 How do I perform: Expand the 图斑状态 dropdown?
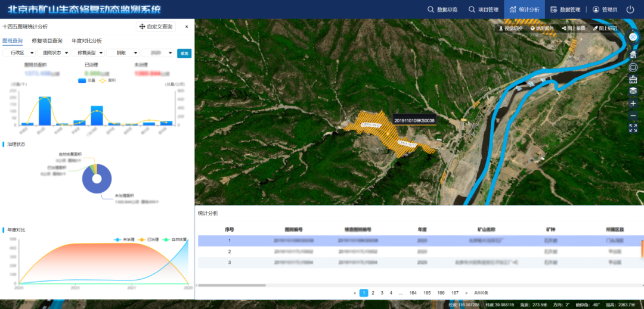(x=54, y=53)
